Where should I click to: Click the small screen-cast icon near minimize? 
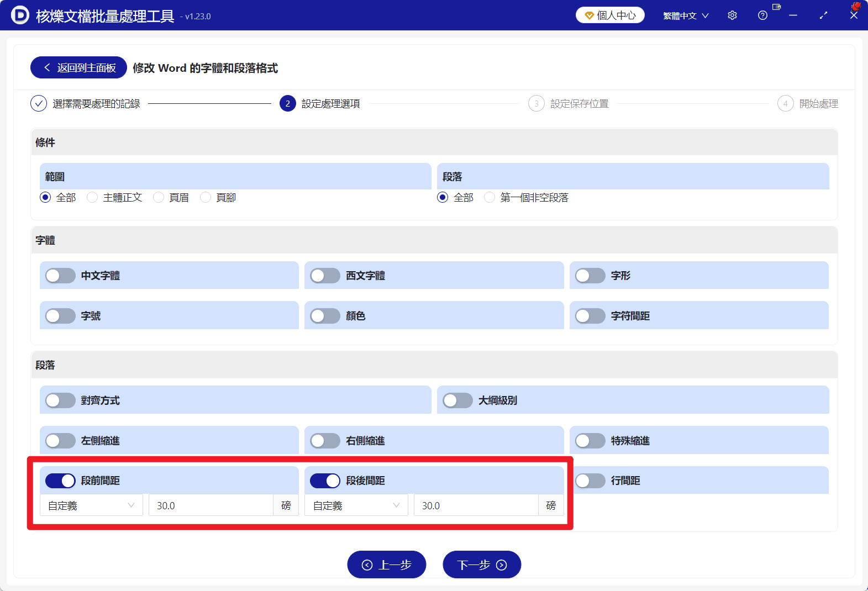776,7
